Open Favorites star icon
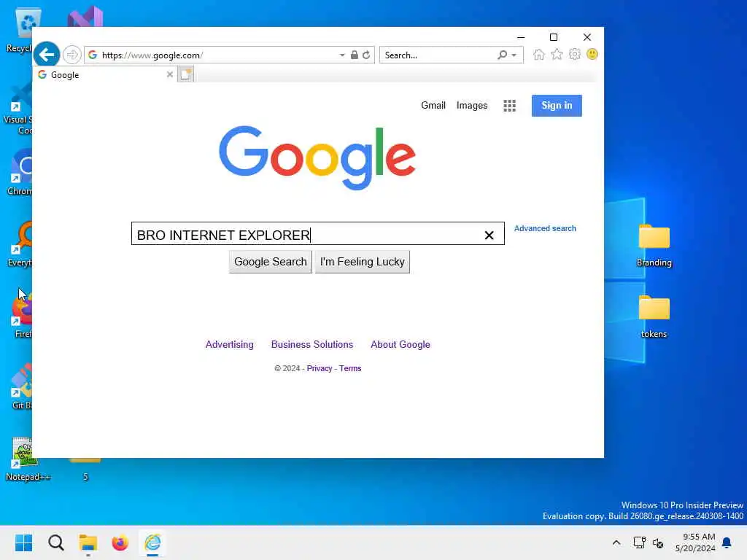 pyautogui.click(x=557, y=54)
